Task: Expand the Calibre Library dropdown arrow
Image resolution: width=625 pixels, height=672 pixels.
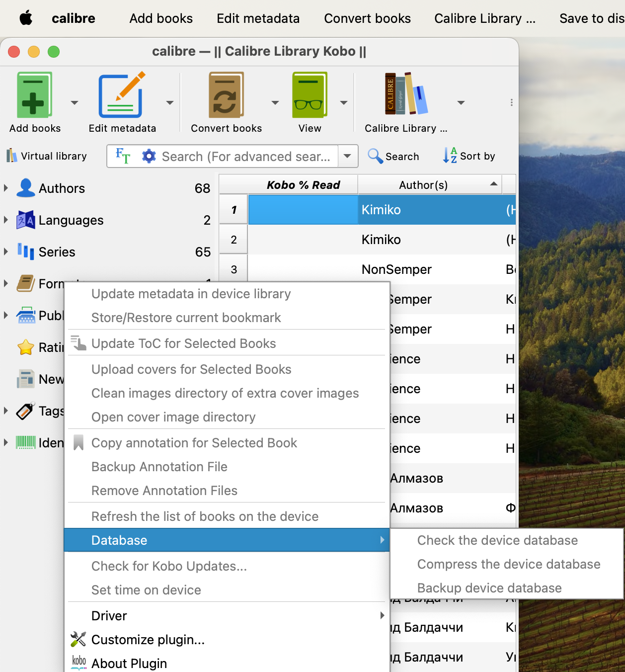Action: (x=461, y=103)
